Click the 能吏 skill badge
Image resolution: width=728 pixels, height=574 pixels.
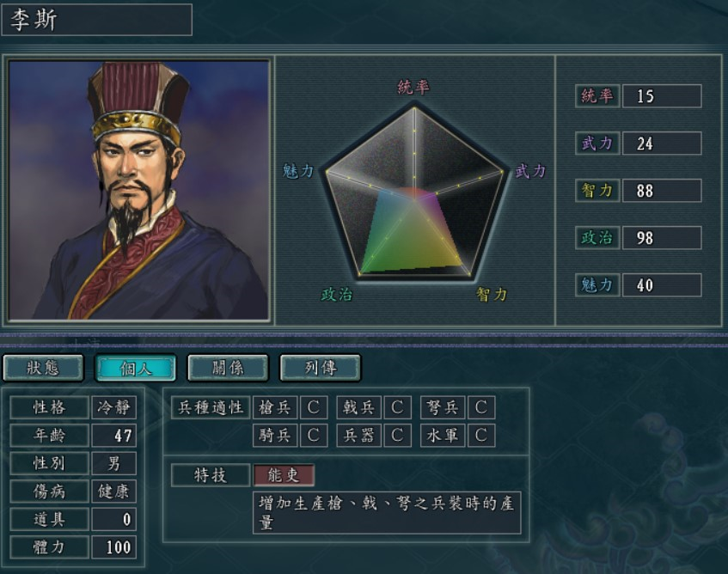click(x=284, y=474)
